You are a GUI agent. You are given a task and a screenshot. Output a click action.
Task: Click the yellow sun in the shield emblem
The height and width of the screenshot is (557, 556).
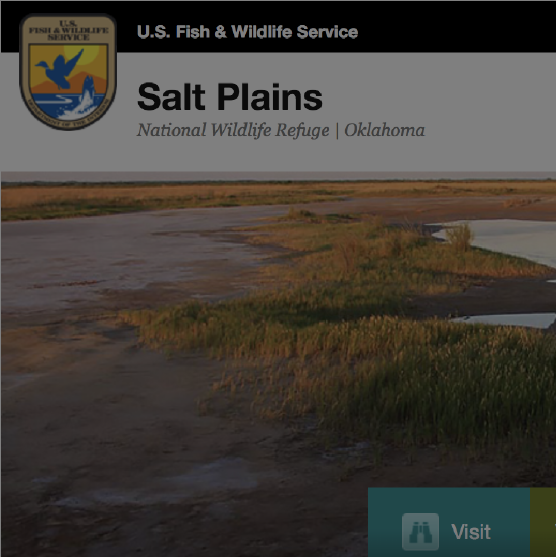point(86,55)
